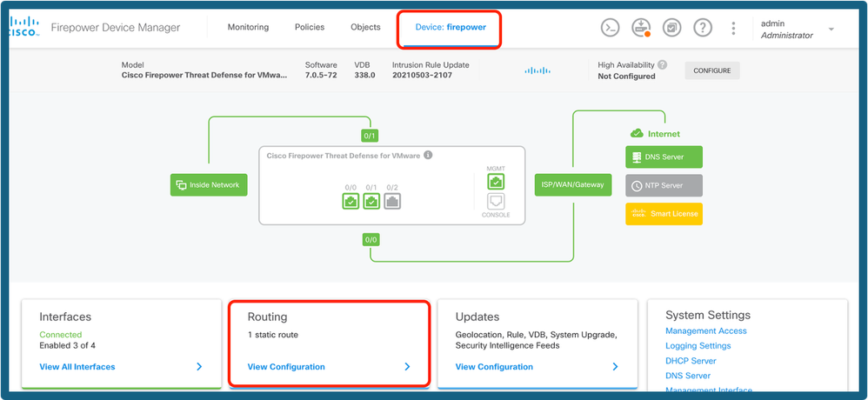Select the 0/0 interface port icon
Viewport: 868px width, 400px height.
pyautogui.click(x=351, y=202)
